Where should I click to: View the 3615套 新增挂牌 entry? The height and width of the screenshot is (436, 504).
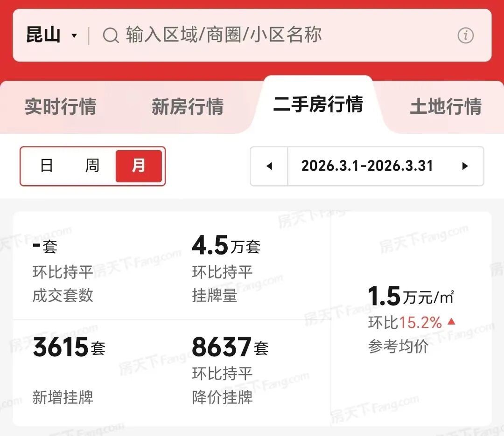(69, 371)
